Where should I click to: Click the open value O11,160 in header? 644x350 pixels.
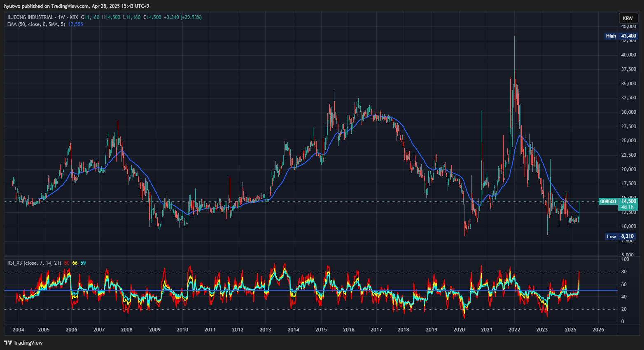[x=90, y=17]
